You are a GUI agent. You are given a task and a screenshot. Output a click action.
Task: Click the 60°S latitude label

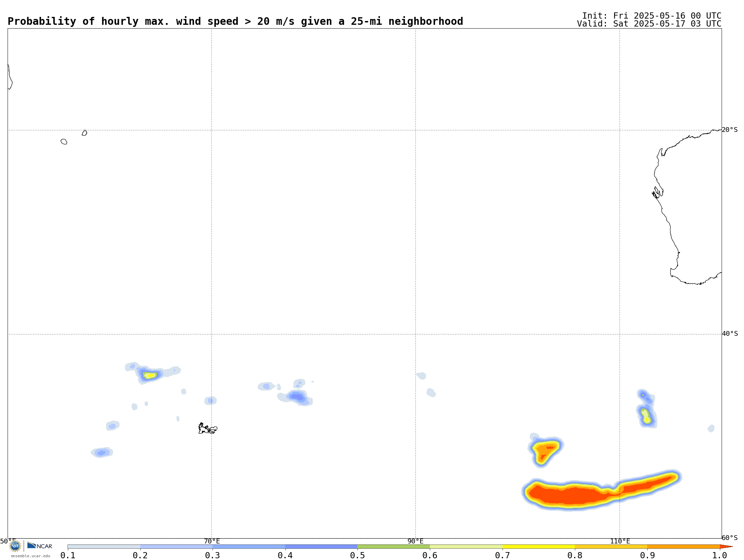pos(730,538)
